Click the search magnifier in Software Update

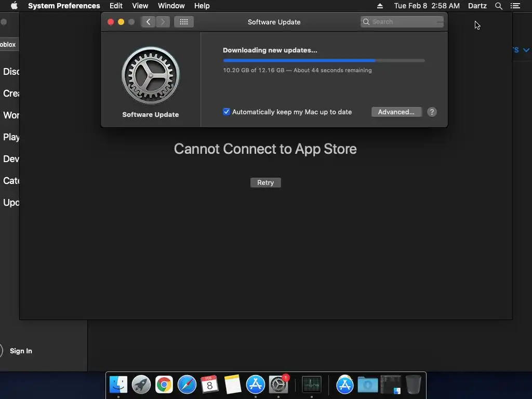click(366, 22)
